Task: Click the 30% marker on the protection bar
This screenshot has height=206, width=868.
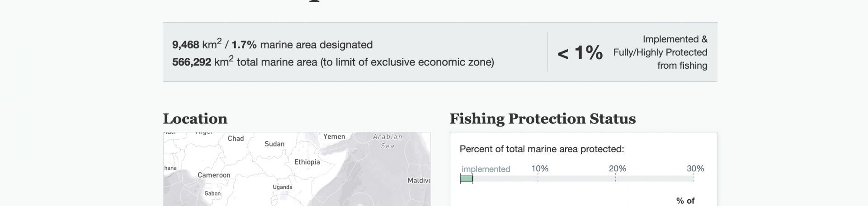Action: 695,169
